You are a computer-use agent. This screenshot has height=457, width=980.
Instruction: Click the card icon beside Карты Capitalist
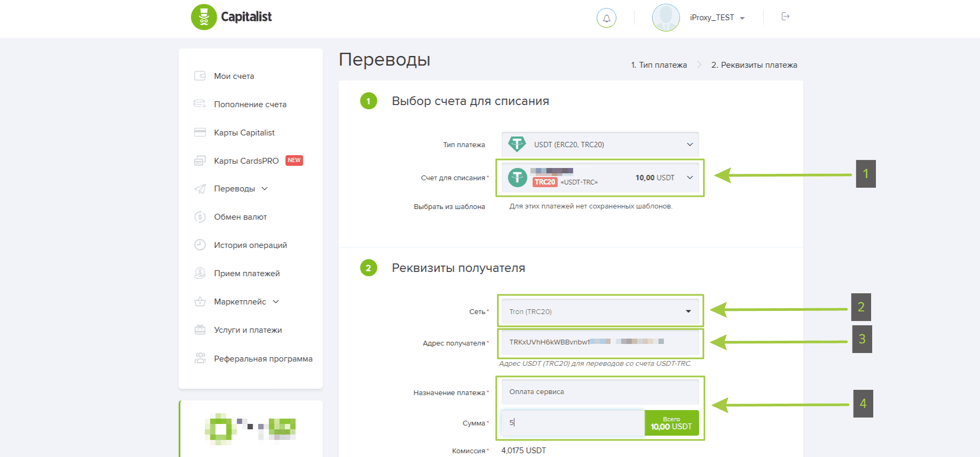(x=200, y=132)
